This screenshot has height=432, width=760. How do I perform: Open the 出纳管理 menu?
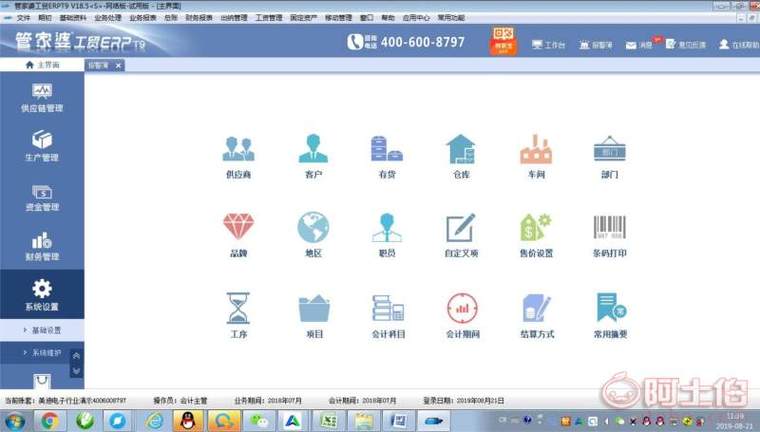click(234, 17)
